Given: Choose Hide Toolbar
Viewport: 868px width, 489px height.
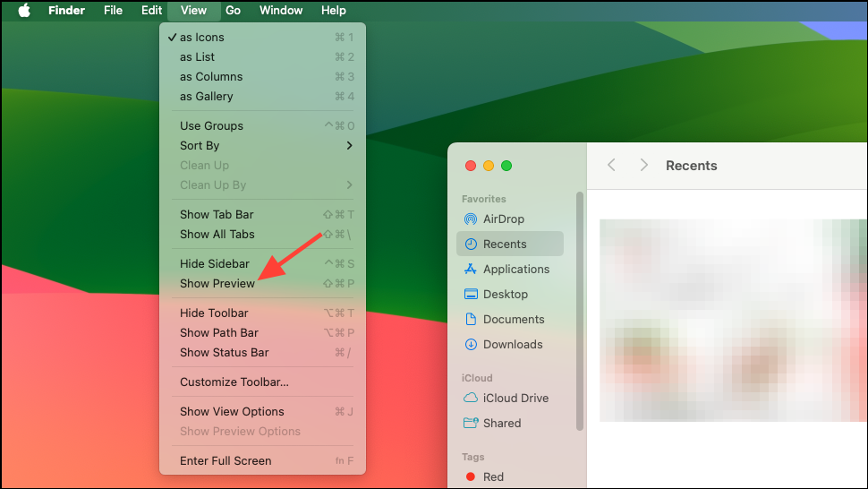Looking at the screenshot, I should pyautogui.click(x=262, y=313).
